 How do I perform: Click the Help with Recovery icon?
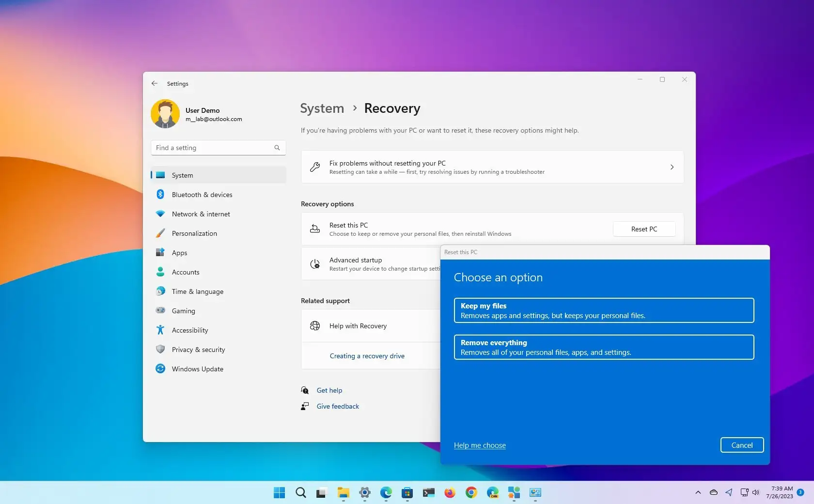pyautogui.click(x=315, y=325)
